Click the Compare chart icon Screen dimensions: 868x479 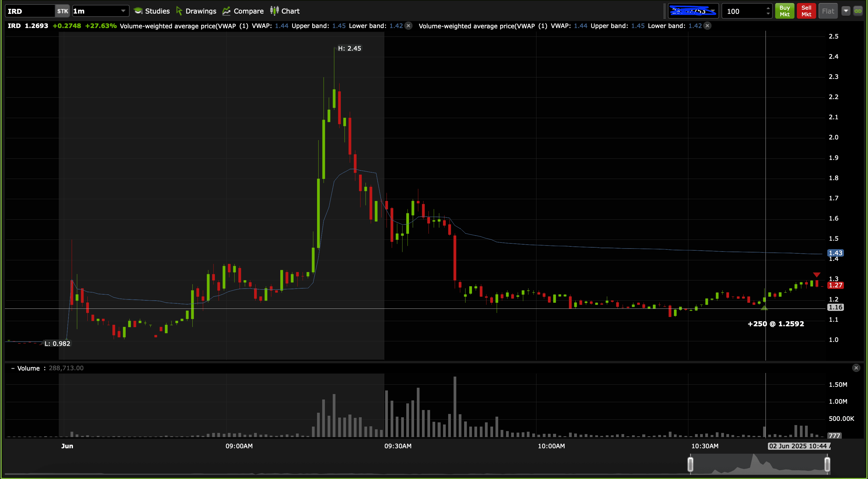click(226, 11)
